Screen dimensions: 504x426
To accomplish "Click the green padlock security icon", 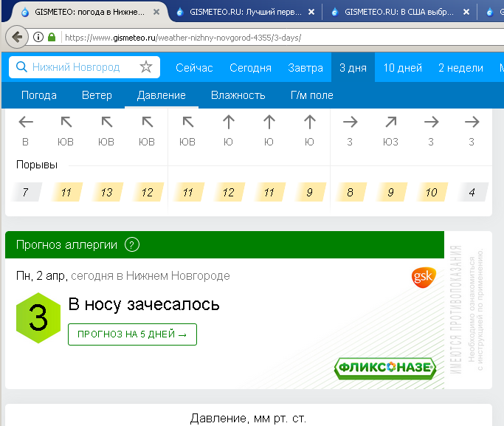I will pyautogui.click(x=51, y=37).
